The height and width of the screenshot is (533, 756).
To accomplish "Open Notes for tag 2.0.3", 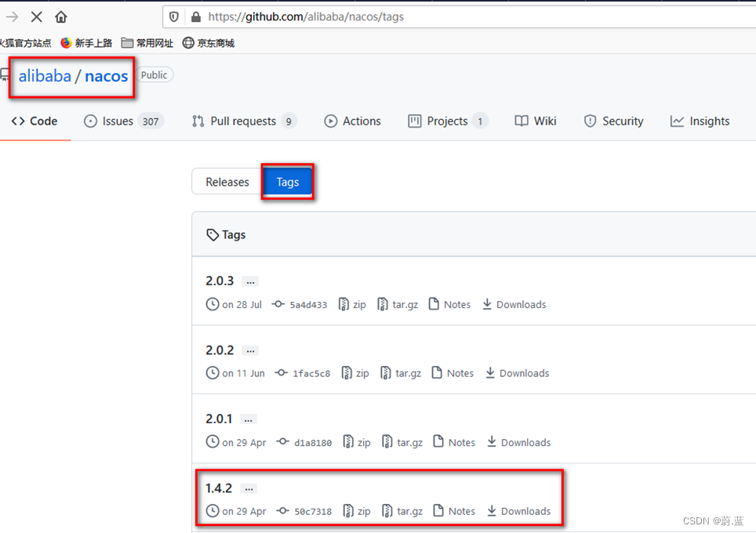I will pyautogui.click(x=449, y=305).
